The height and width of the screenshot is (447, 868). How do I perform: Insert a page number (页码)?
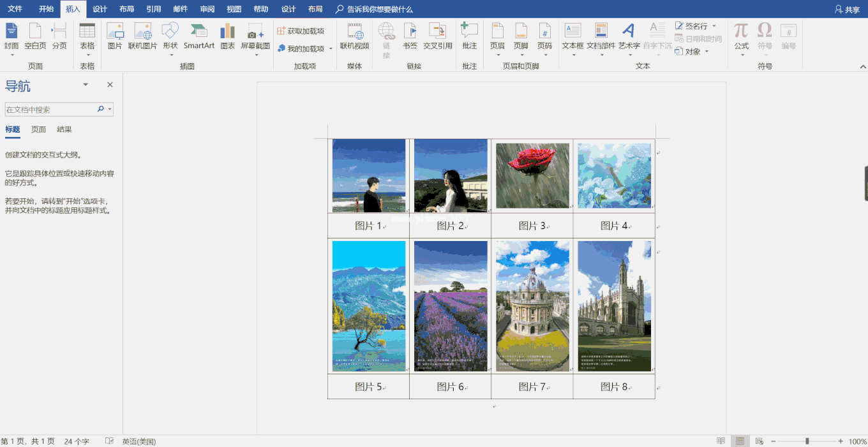point(544,39)
